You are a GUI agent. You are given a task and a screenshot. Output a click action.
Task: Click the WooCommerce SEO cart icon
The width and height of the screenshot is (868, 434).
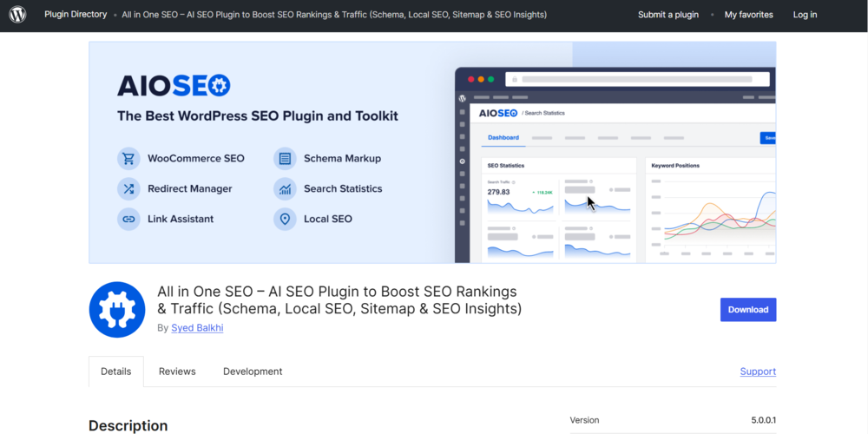(x=128, y=158)
